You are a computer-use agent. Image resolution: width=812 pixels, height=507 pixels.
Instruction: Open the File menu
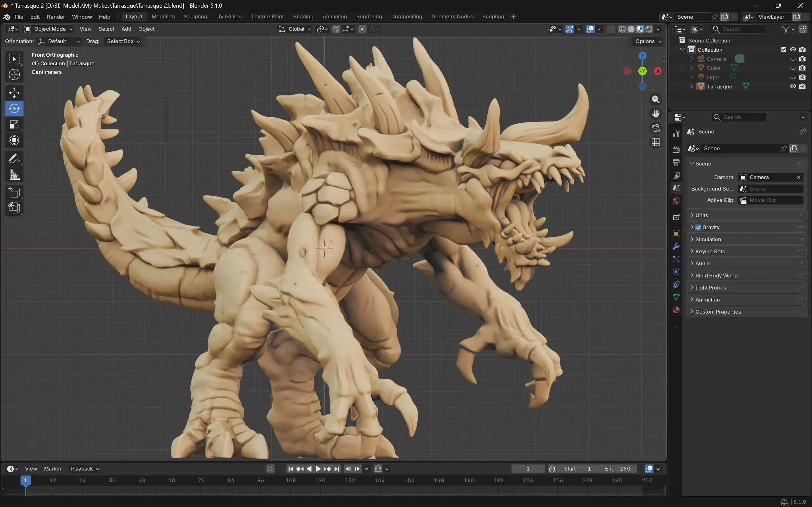pos(19,17)
